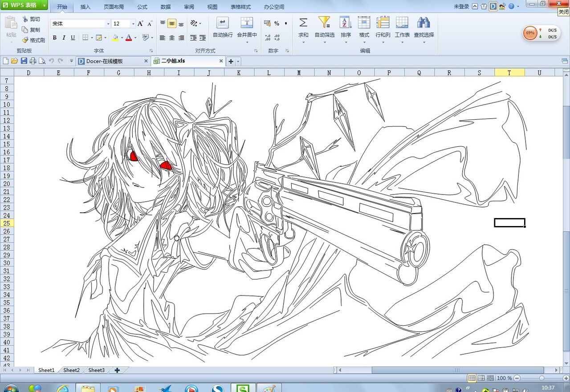Apply the red font color A
The height and width of the screenshot is (392, 570).
[129, 38]
